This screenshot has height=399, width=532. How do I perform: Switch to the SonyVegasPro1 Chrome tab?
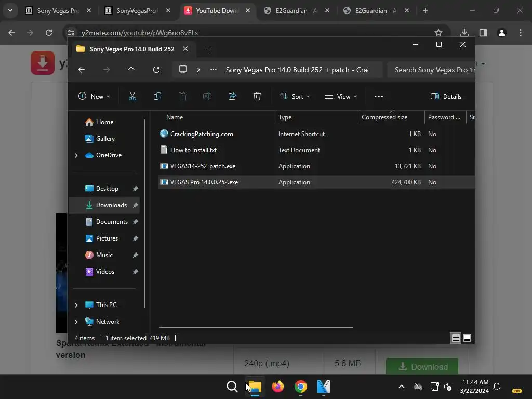137,10
